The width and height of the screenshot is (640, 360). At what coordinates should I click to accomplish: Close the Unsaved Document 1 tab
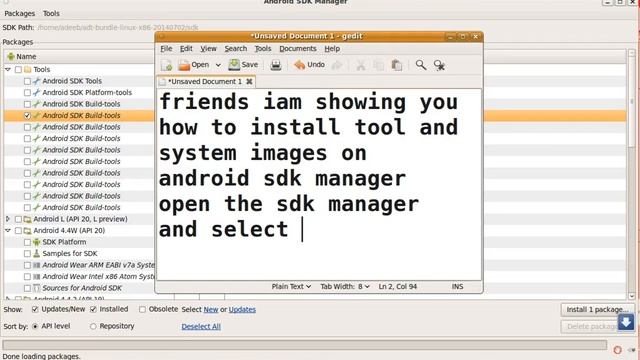point(249,82)
